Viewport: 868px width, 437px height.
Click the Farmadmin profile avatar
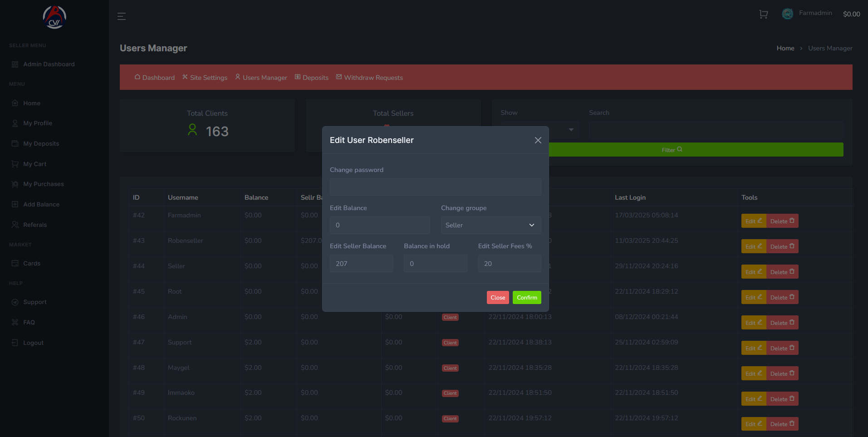coord(787,14)
